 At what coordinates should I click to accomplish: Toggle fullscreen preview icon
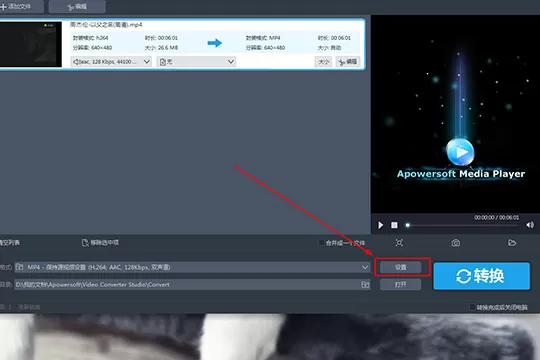click(399, 243)
